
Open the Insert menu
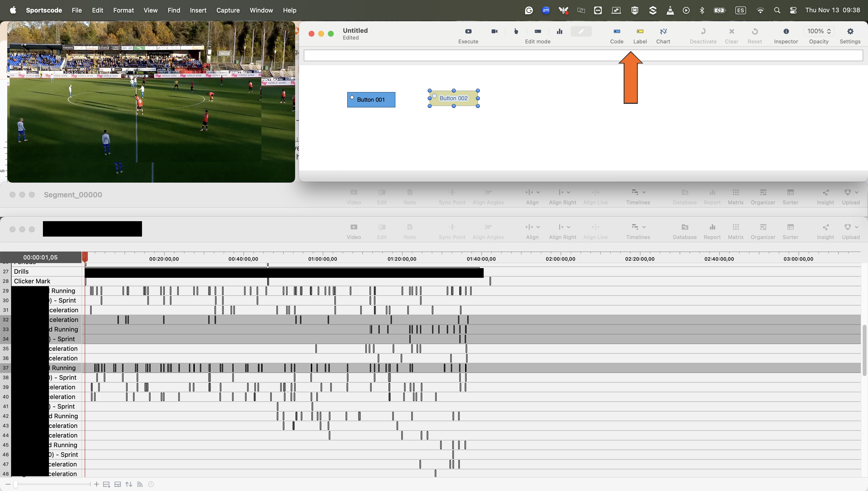[x=198, y=10]
